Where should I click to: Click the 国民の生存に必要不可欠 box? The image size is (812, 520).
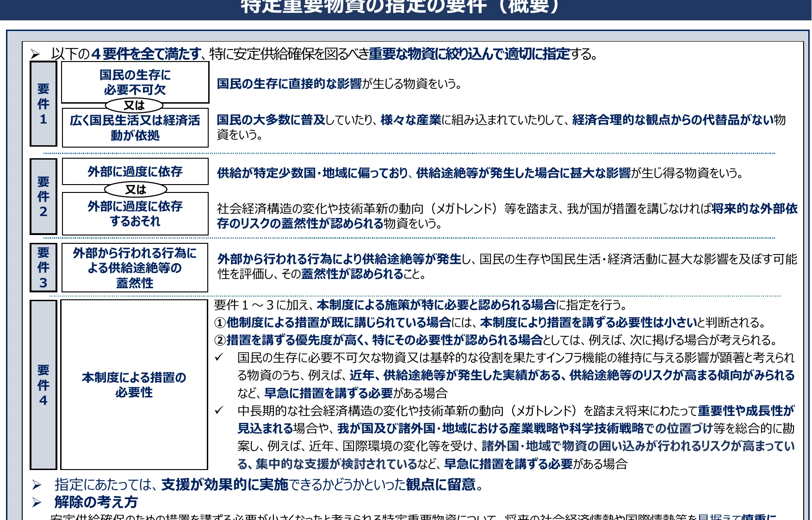135,82
